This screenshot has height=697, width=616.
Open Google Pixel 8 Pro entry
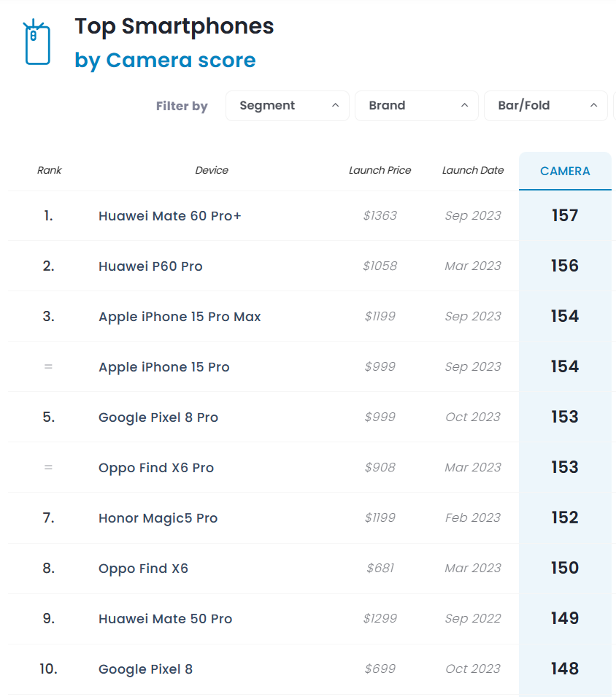(x=158, y=417)
